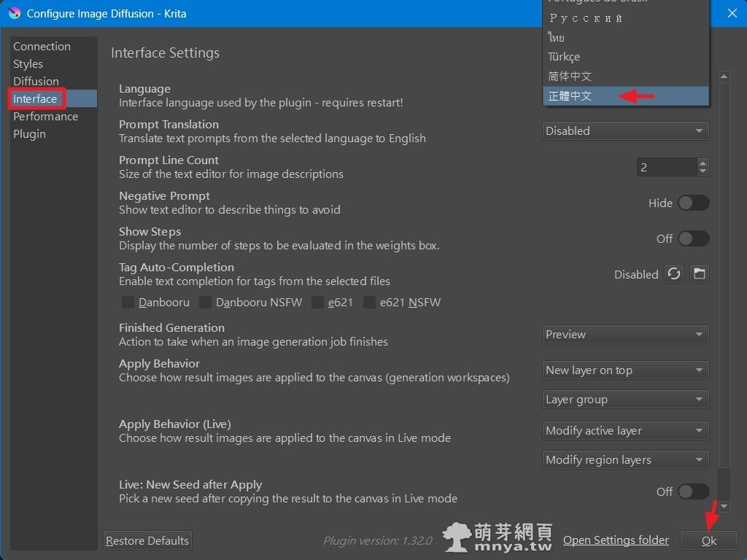The height and width of the screenshot is (560, 747).
Task: Open the Prompt Translation dropdown
Action: pos(625,131)
